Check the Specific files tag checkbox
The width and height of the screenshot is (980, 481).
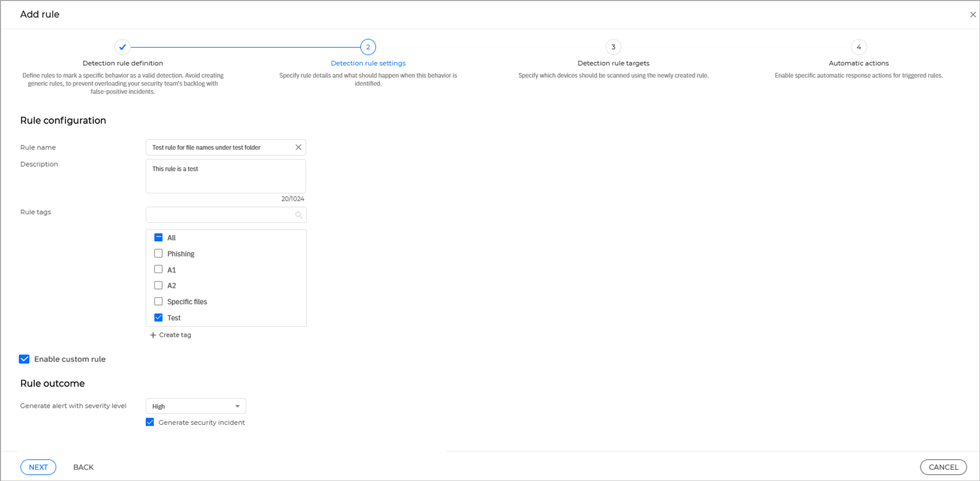158,301
